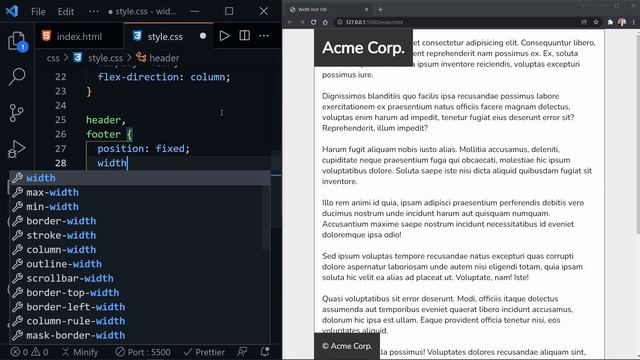The height and width of the screenshot is (360, 640).
Task: Click Acme Corp. header in page
Action: tap(363, 48)
